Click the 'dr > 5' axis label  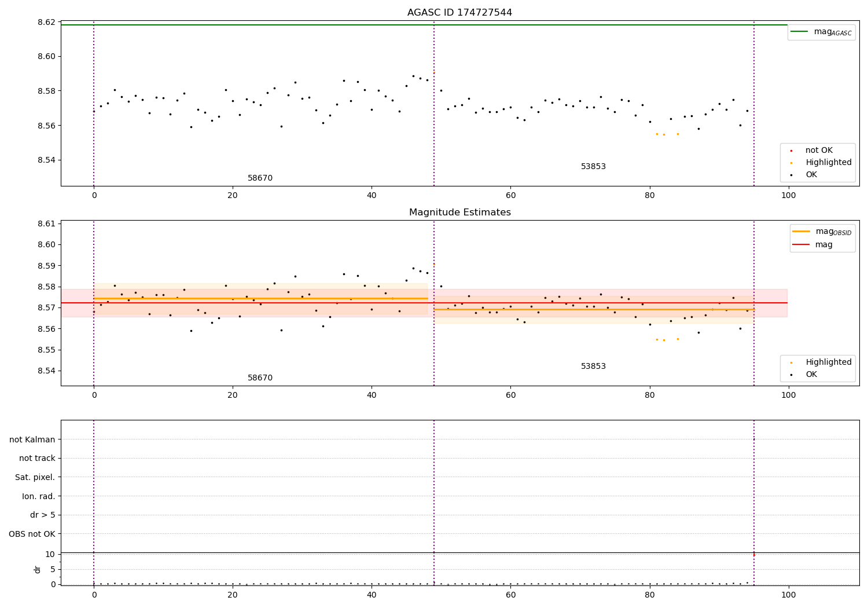tap(43, 515)
